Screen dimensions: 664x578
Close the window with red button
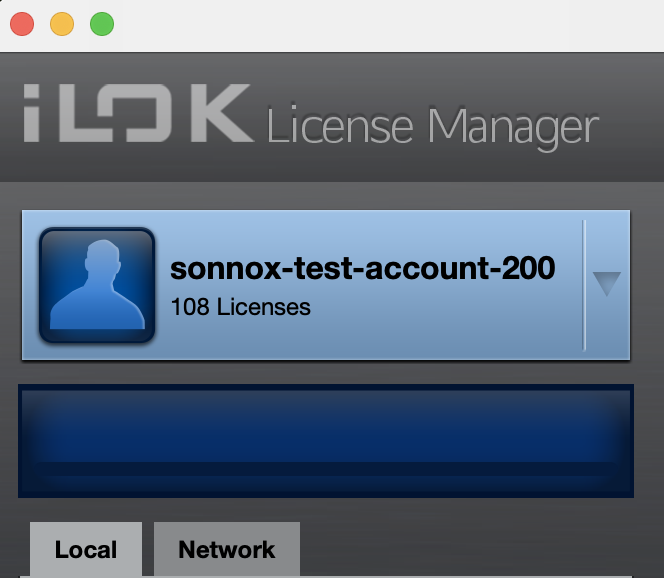click(x=22, y=24)
